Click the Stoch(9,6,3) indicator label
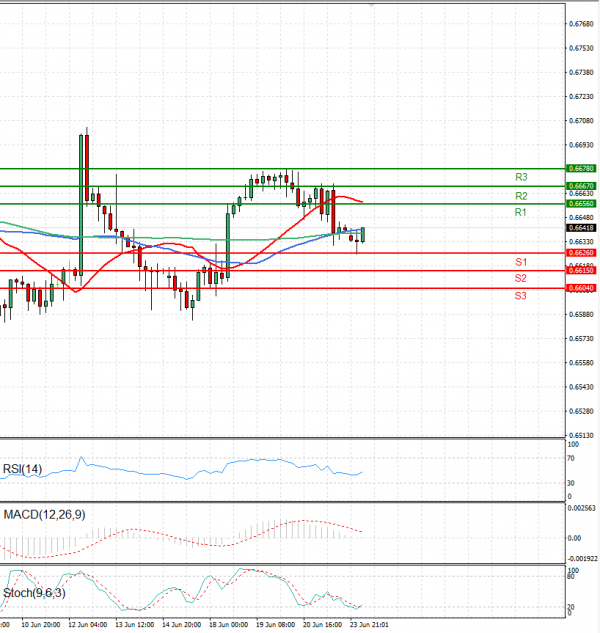Image resolution: width=600 pixels, height=633 pixels. [x=34, y=593]
